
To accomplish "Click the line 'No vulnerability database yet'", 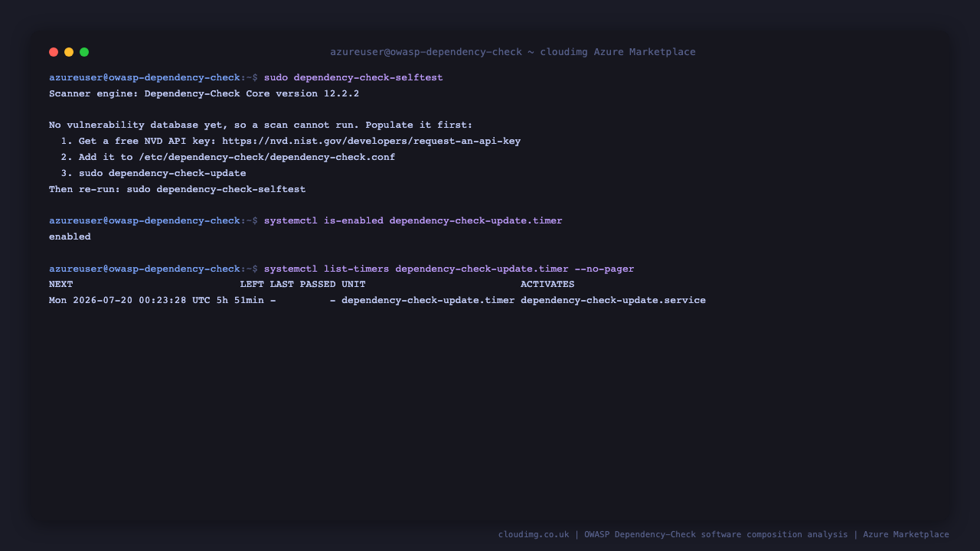I will [260, 126].
